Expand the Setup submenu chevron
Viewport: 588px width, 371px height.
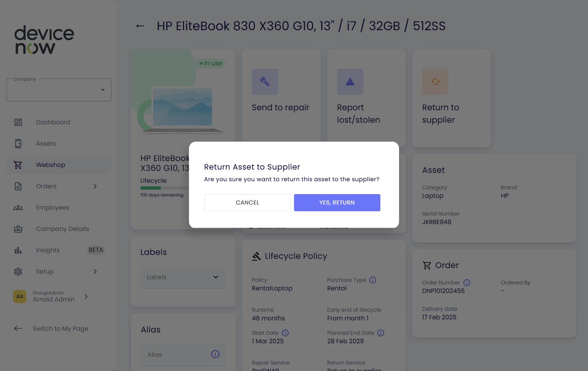click(x=95, y=272)
